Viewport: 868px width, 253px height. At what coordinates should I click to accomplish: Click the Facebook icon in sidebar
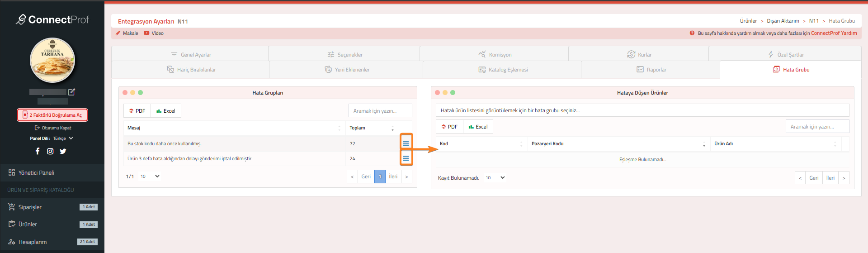[x=38, y=151]
